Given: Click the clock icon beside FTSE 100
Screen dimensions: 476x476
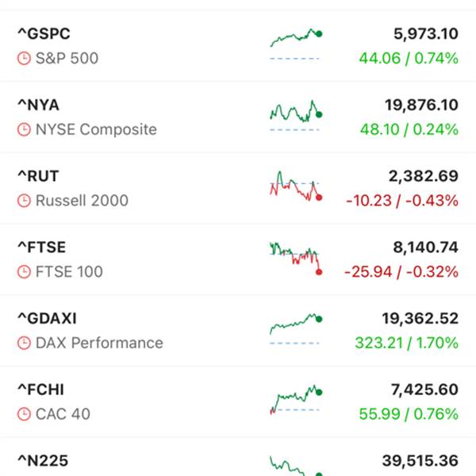Looking at the screenshot, I should [x=24, y=271].
